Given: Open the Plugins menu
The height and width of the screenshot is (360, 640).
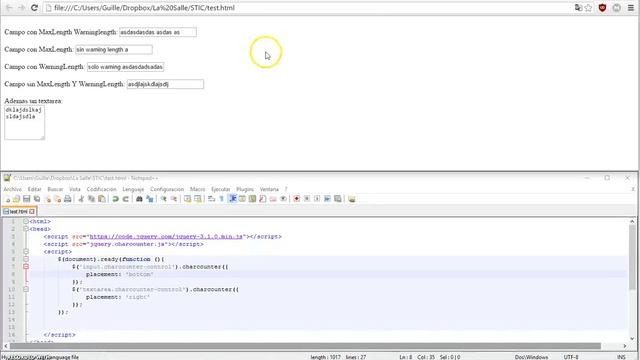Looking at the screenshot, I should click(245, 189).
